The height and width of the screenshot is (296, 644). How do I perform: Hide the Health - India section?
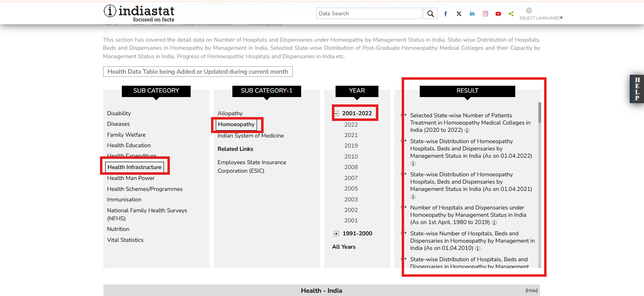point(531,290)
